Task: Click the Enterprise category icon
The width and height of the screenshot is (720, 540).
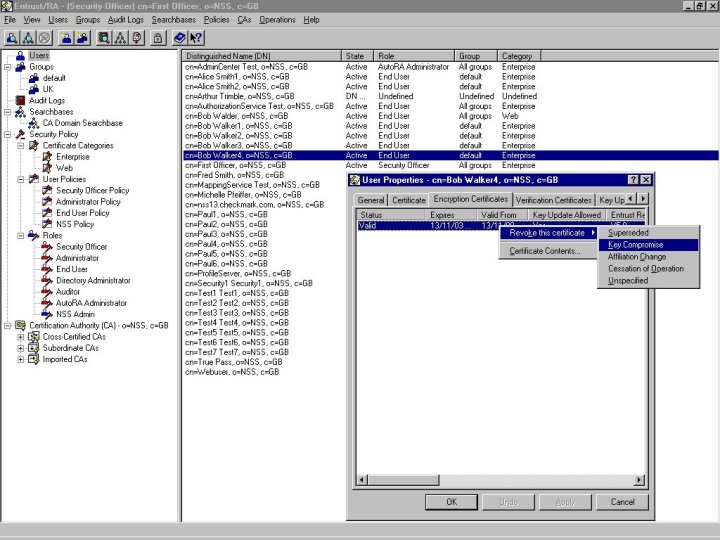Action: pyautogui.click(x=47, y=157)
